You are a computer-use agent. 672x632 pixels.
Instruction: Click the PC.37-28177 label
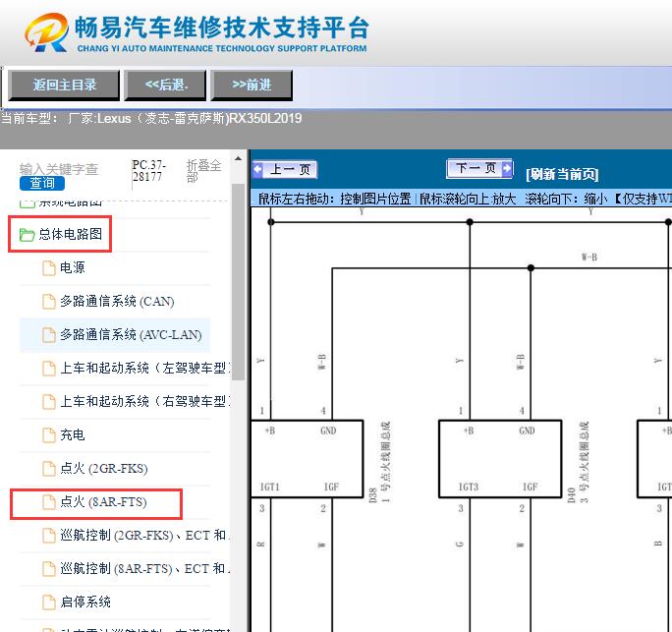(148, 171)
